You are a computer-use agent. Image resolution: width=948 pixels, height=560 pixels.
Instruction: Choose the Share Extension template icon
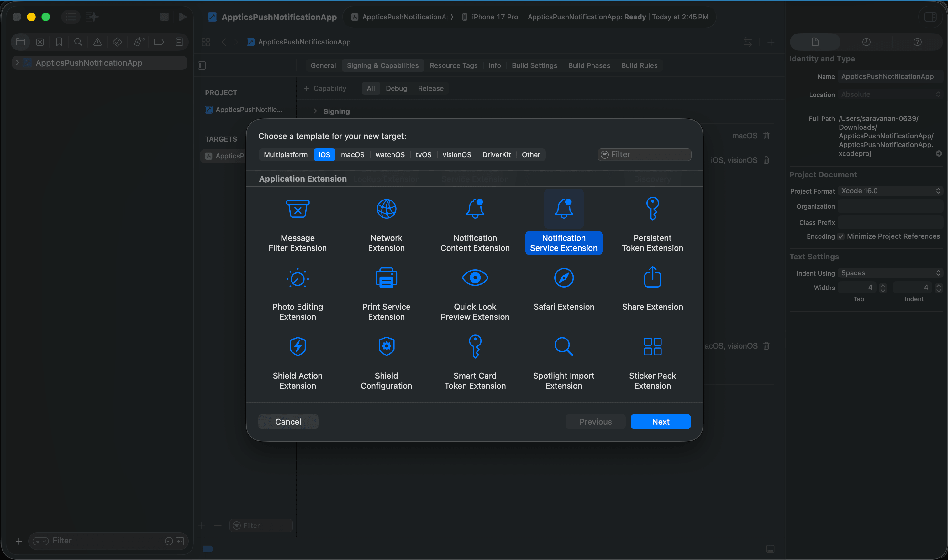pos(652,278)
